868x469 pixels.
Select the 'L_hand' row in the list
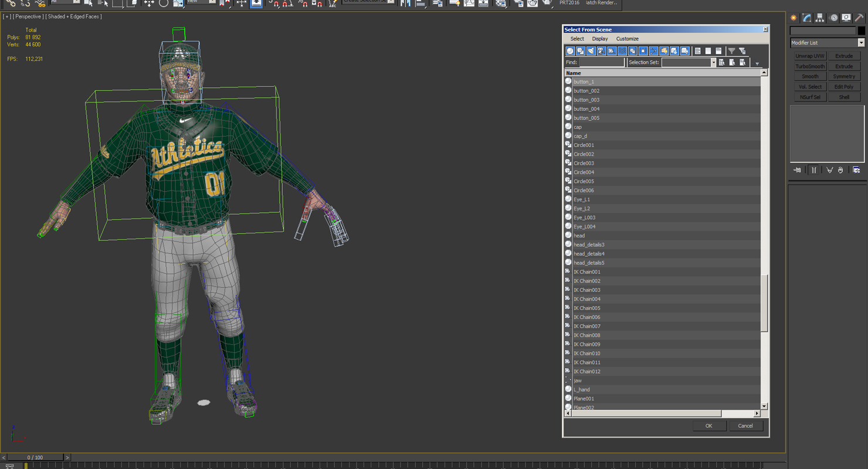(x=662, y=389)
